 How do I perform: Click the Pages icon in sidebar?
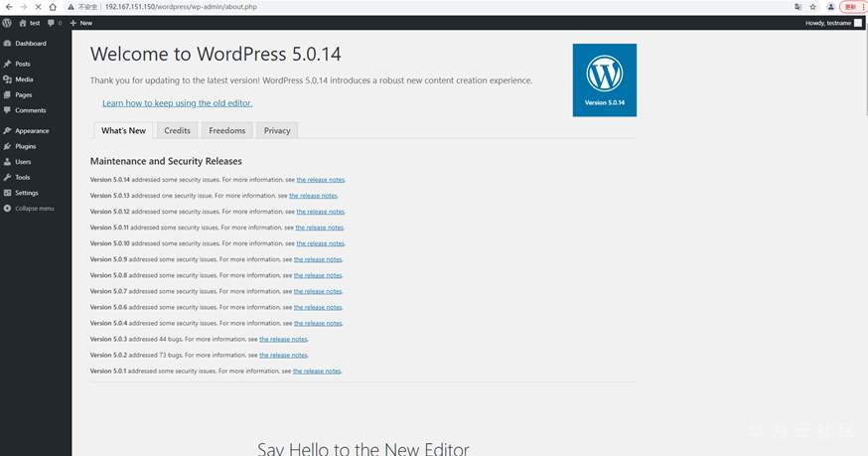coord(7,94)
